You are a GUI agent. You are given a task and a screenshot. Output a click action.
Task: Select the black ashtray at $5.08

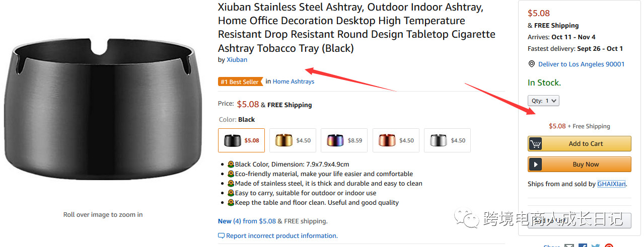pos(241,140)
